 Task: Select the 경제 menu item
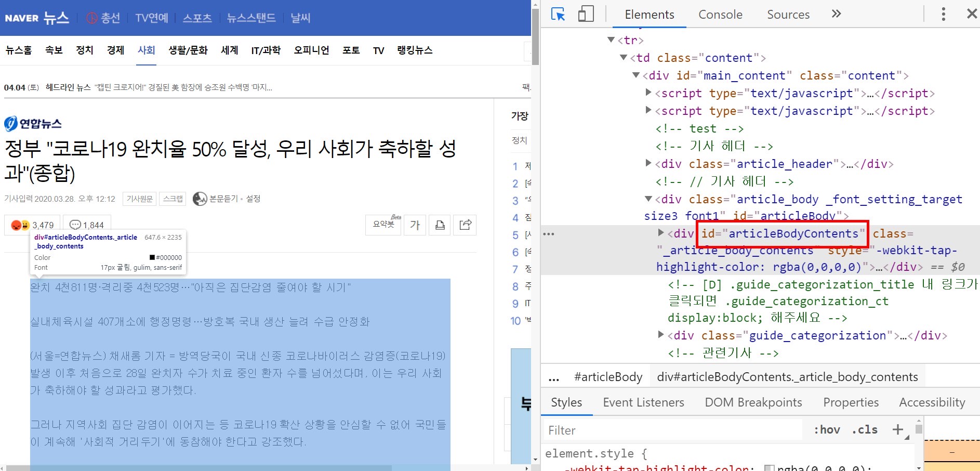(115, 50)
